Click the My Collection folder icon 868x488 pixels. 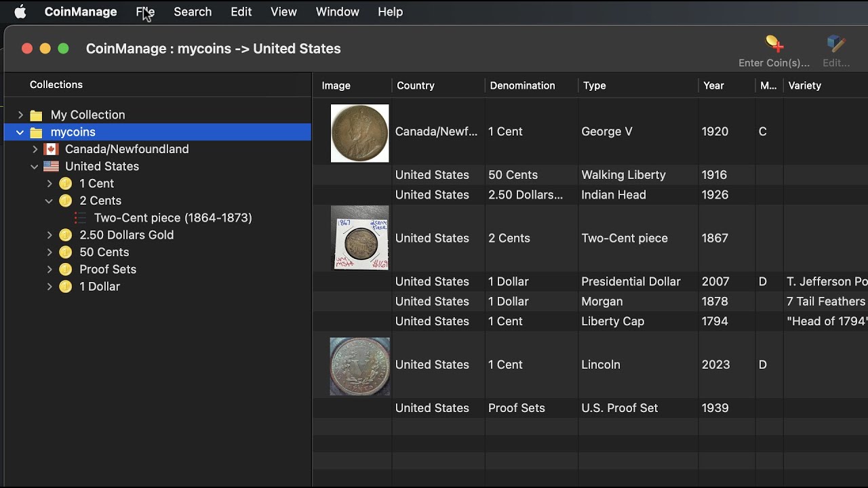[x=37, y=115]
